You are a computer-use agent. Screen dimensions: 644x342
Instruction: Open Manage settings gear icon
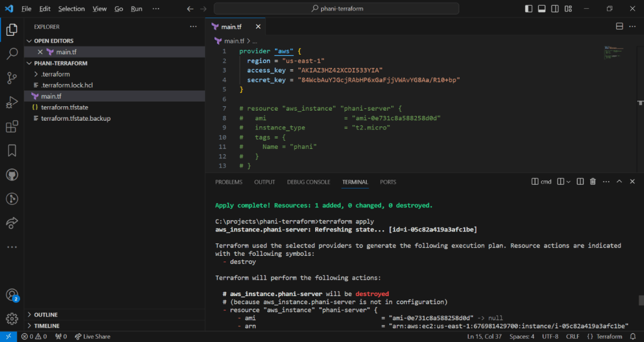click(11, 319)
